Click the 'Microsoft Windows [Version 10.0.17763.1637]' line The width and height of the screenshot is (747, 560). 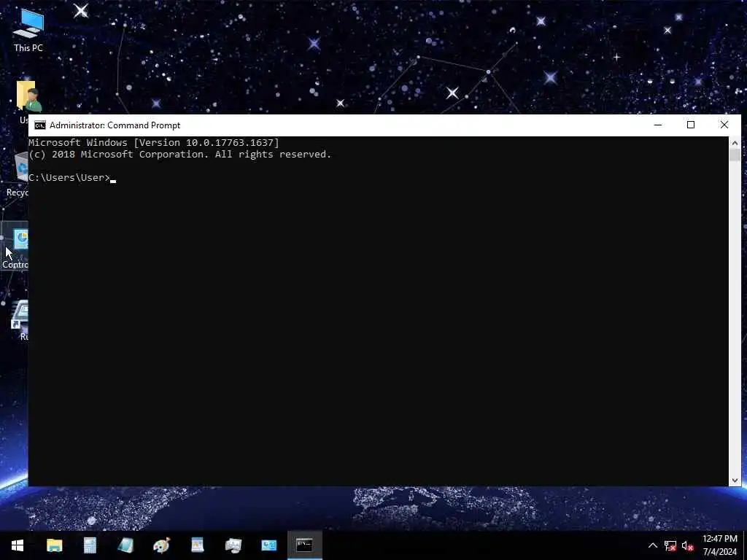click(x=154, y=142)
